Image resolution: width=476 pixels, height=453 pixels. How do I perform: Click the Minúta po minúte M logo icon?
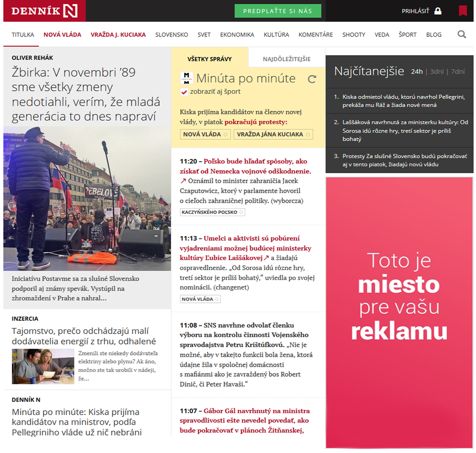coord(186,78)
